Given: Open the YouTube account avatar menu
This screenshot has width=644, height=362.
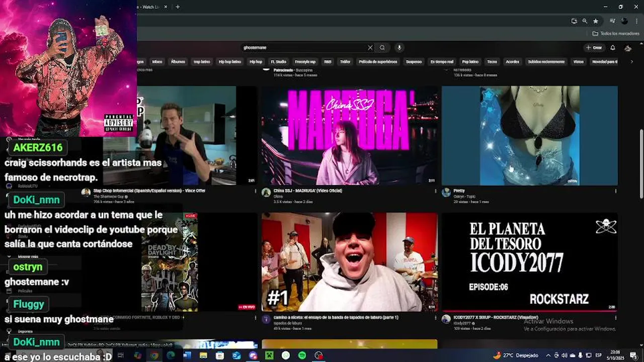Looking at the screenshot, I should [628, 48].
